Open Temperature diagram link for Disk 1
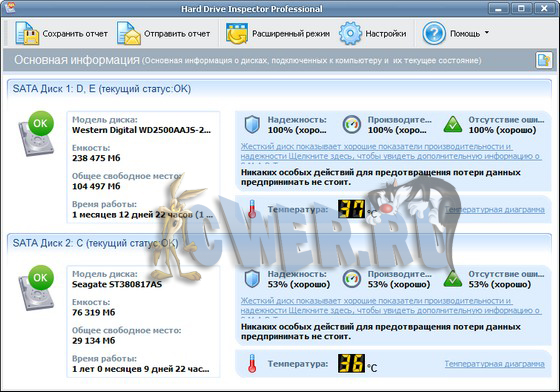This screenshot has width=560, height=392. (x=495, y=210)
